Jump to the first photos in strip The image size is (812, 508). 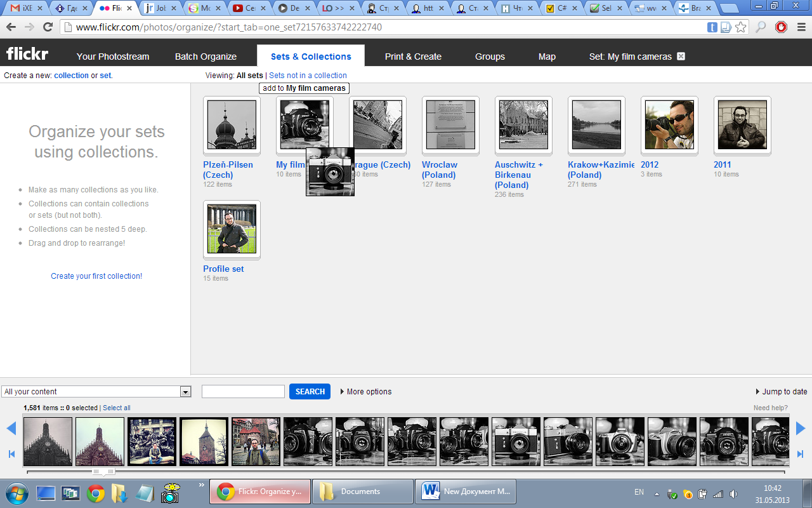point(11,454)
